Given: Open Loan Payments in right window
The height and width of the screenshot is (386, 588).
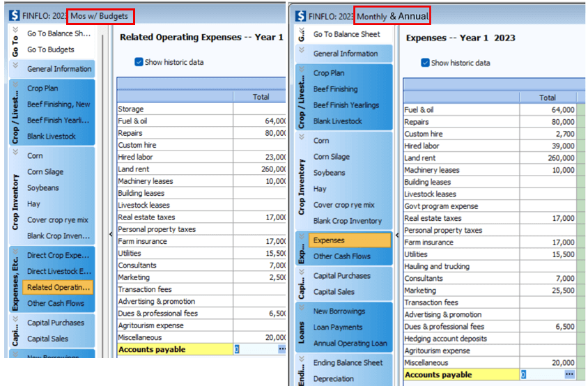Looking at the screenshot, I should tap(337, 327).
